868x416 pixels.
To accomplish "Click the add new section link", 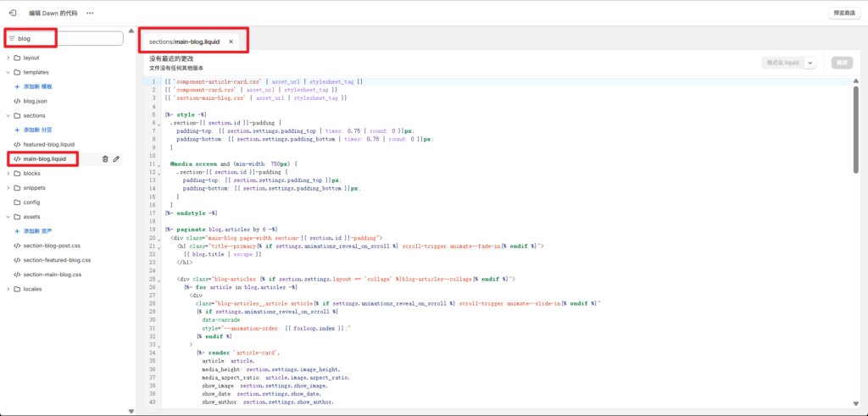I will point(33,130).
